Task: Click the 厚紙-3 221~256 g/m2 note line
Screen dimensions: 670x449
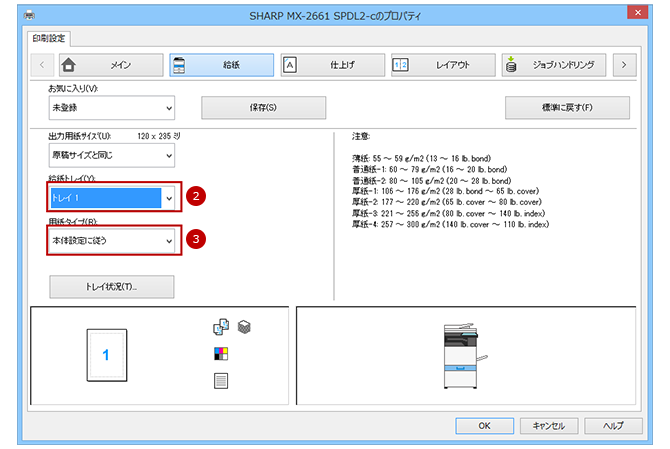Action: [448, 213]
